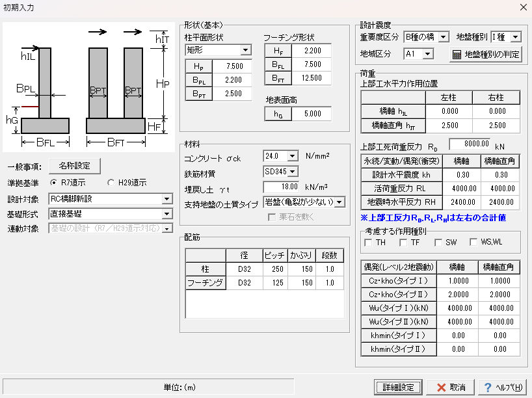
Task: Click the 橋軸直角 hIT 右柱 cell
Action: click(496, 126)
